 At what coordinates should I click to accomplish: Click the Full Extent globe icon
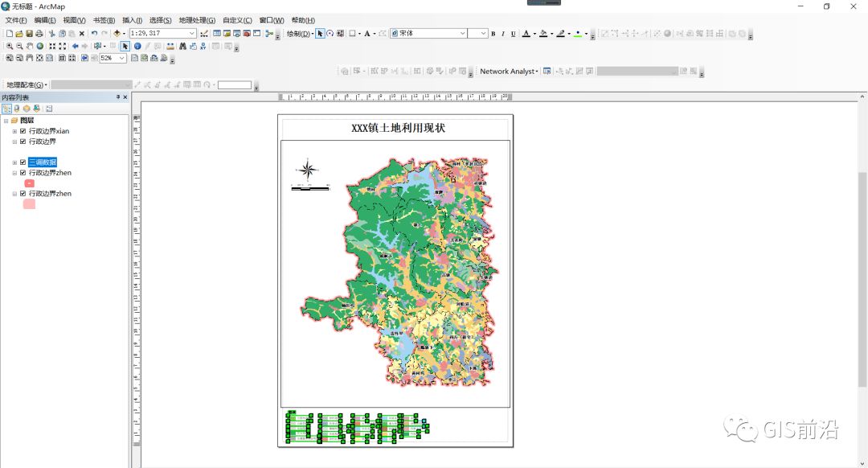click(40, 47)
